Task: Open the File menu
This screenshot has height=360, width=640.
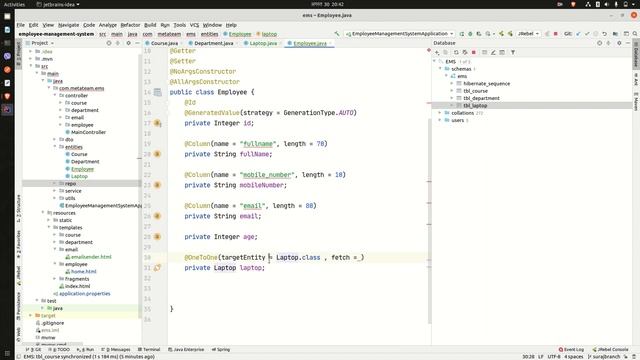Action: [21, 25]
